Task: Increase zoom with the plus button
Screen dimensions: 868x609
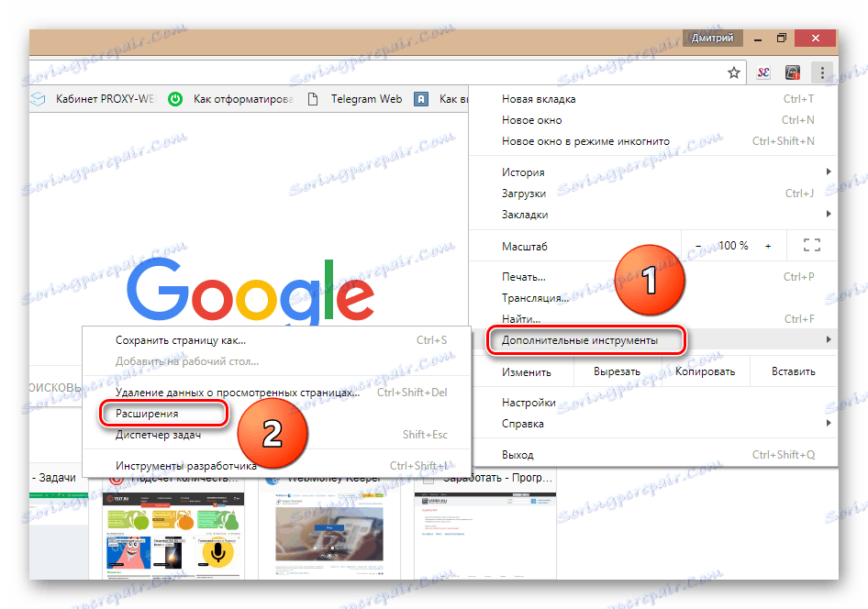Action: (x=768, y=246)
